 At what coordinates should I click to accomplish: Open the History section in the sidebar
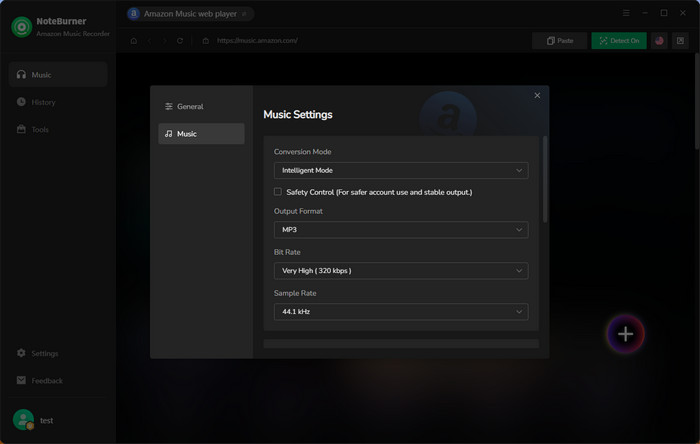pos(58,102)
